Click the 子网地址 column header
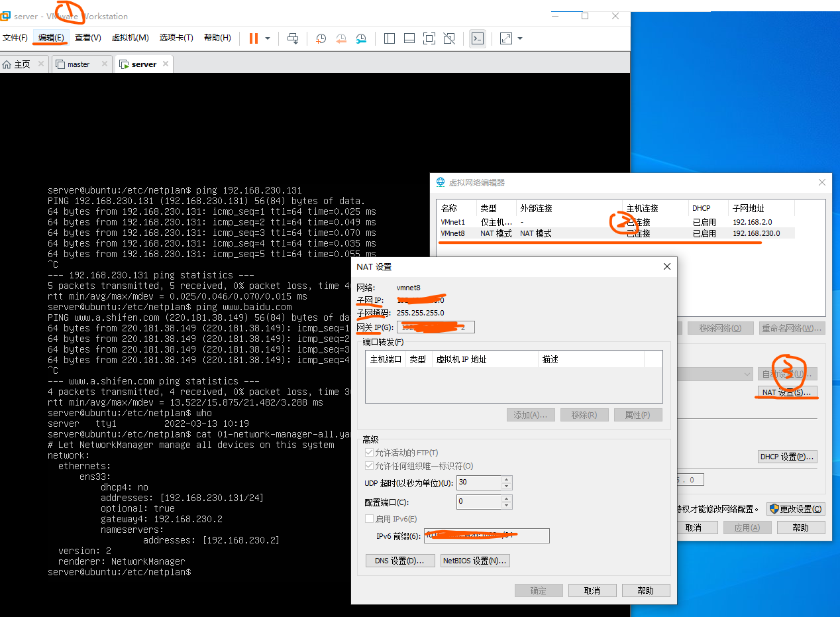840x617 pixels. pyautogui.click(x=762, y=208)
